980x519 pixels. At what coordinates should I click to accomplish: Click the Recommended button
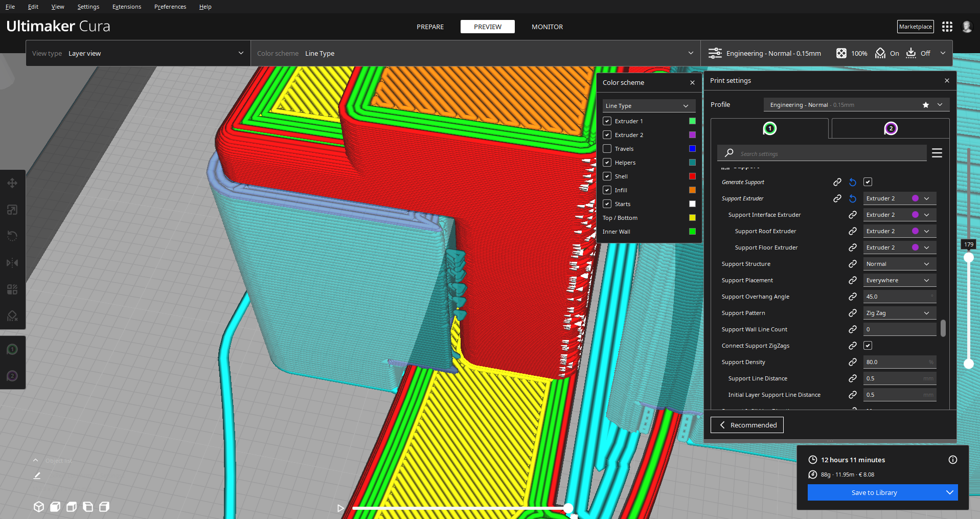click(x=747, y=425)
